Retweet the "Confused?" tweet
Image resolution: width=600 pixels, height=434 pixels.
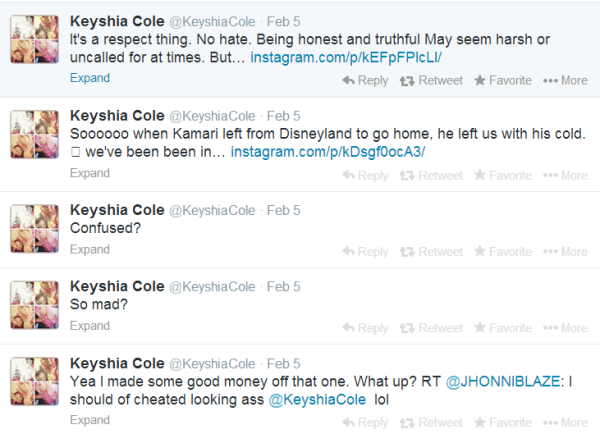431,252
